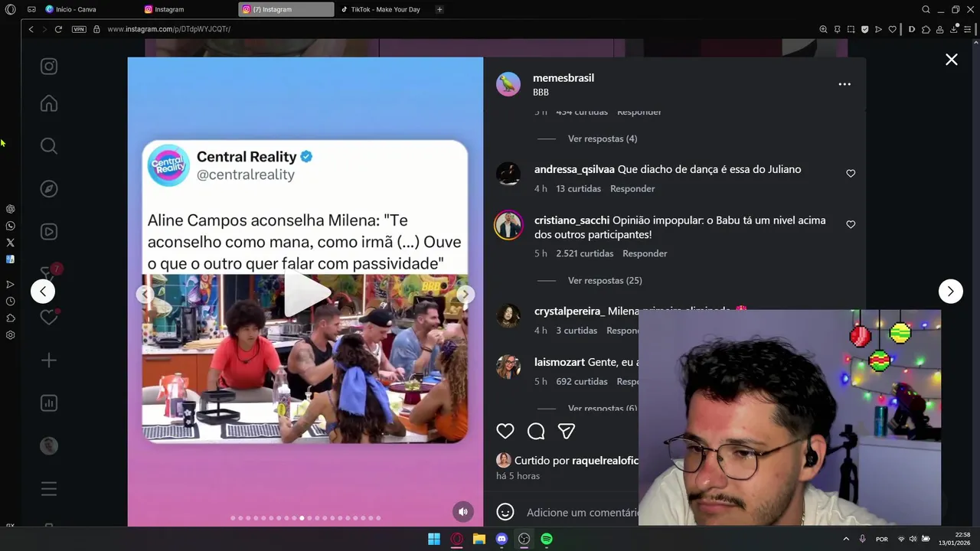Viewport: 980px width, 551px height.
Task: Open the Instagram dashboard chart icon
Action: 49,403
